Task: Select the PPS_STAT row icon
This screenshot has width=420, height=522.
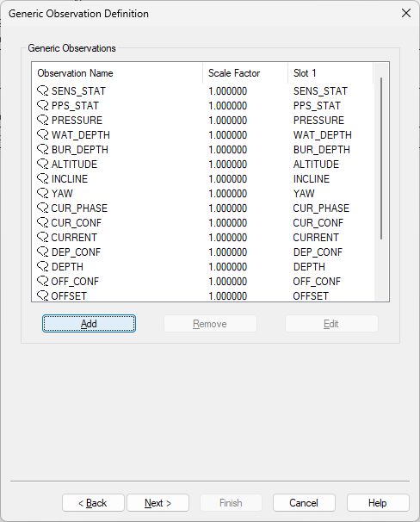Action: [x=42, y=105]
